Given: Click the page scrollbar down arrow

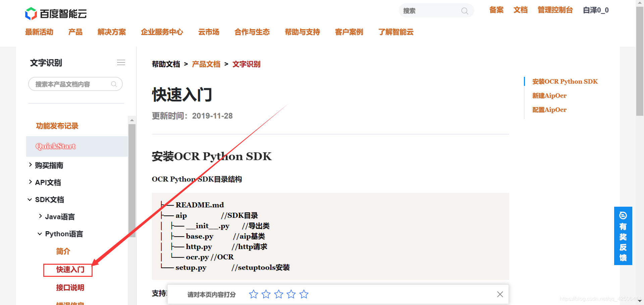Looking at the screenshot, I should pyautogui.click(x=640, y=301).
